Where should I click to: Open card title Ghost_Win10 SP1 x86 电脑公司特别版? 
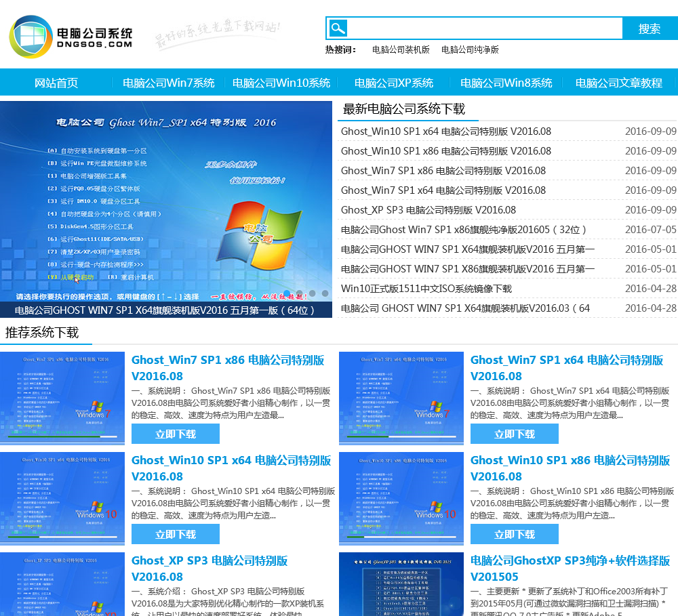pos(570,468)
